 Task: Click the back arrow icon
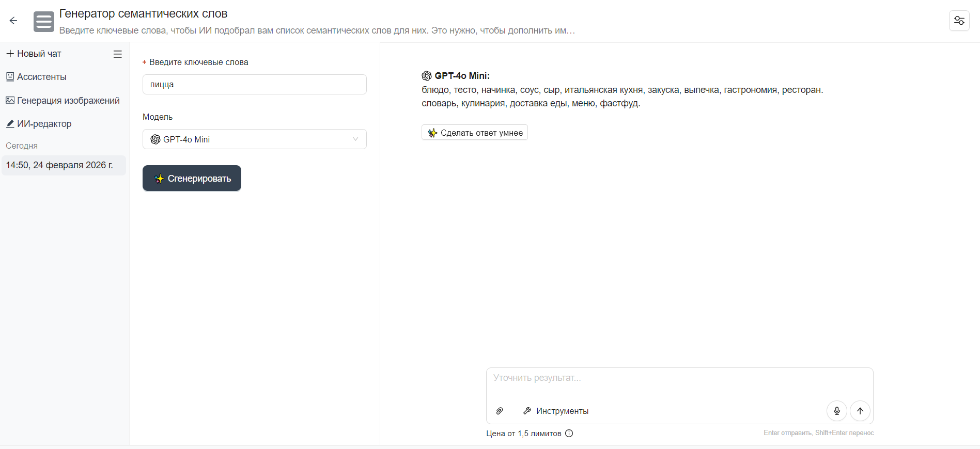13,21
